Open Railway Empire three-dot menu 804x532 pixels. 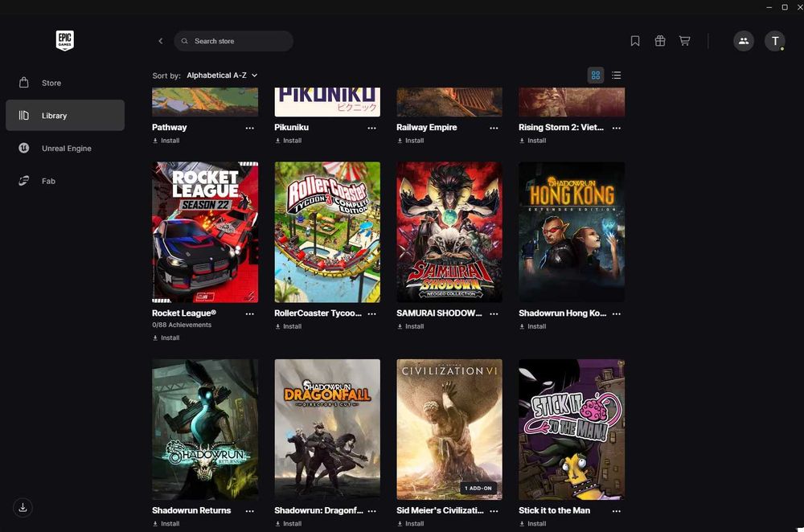coord(494,128)
